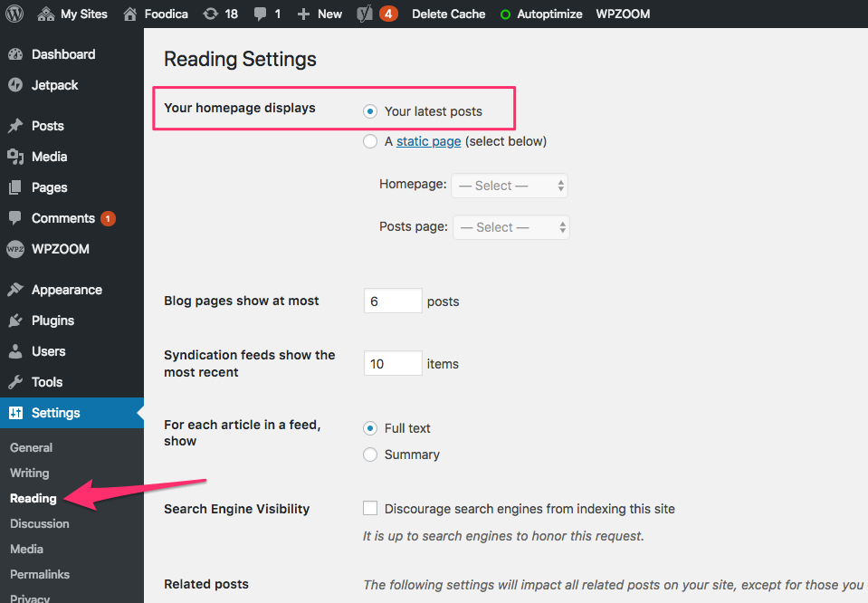This screenshot has height=603, width=868.
Task: Open Plugins via the plug icon
Action: tap(15, 321)
